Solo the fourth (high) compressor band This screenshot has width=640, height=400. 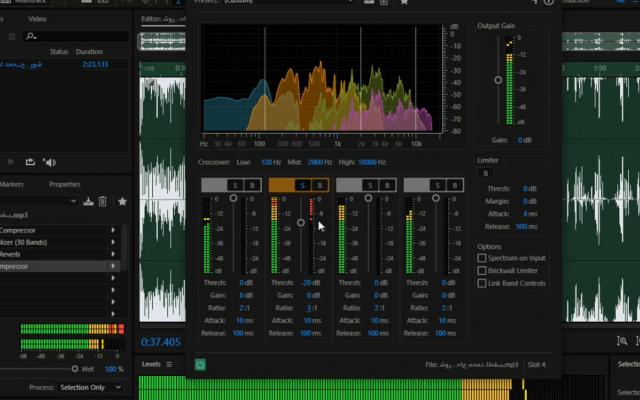(x=437, y=185)
